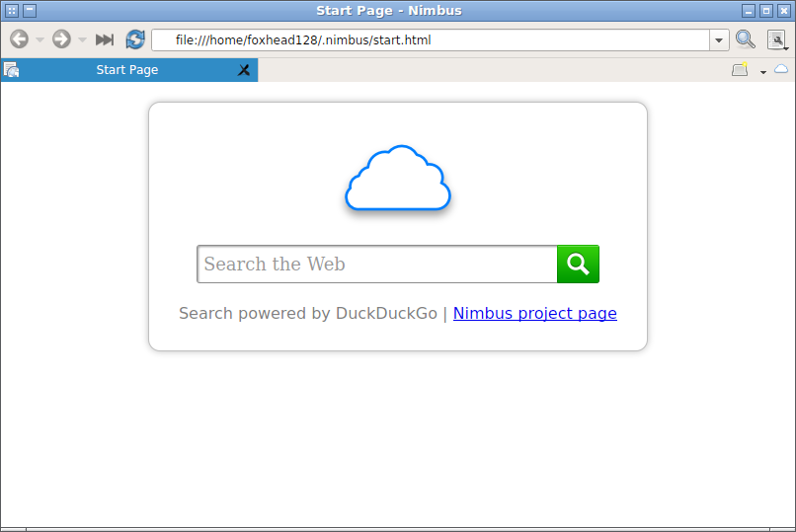Open the forward history dropdown arrow
796x532 pixels.
[82, 39]
